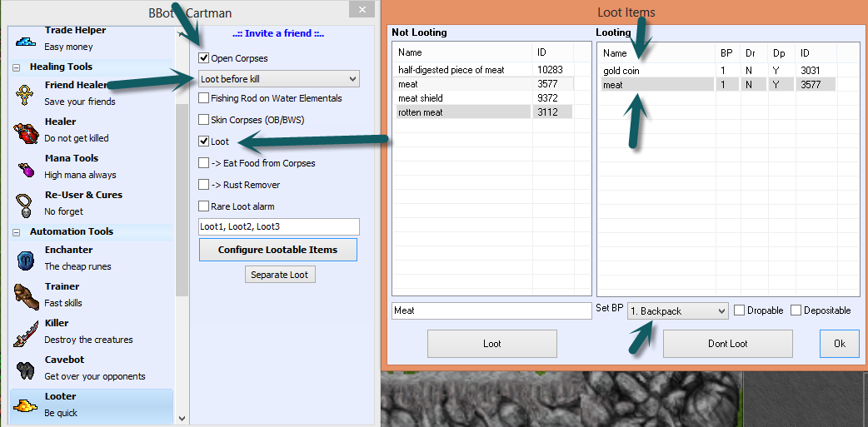Click the Trade Helper icon
The image size is (868, 427).
click(x=26, y=40)
